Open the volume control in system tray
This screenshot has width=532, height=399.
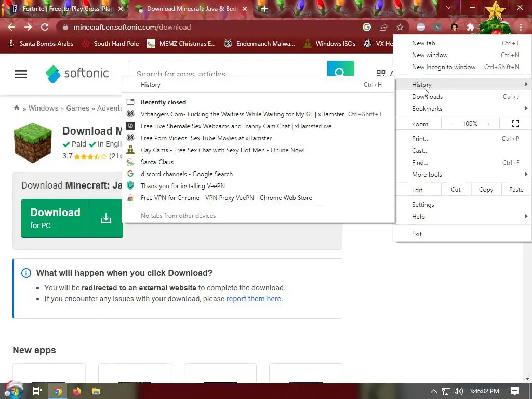pos(458,391)
